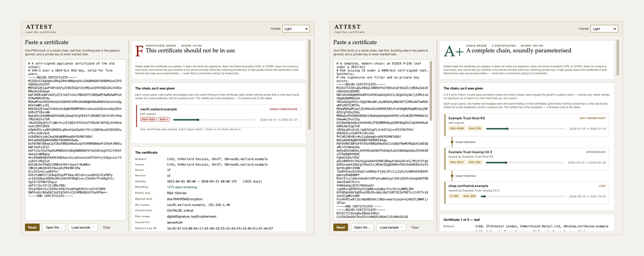The width and height of the screenshot is (644, 256).
Task: Focus the certificate text area in left window
Action: tap(76, 139)
